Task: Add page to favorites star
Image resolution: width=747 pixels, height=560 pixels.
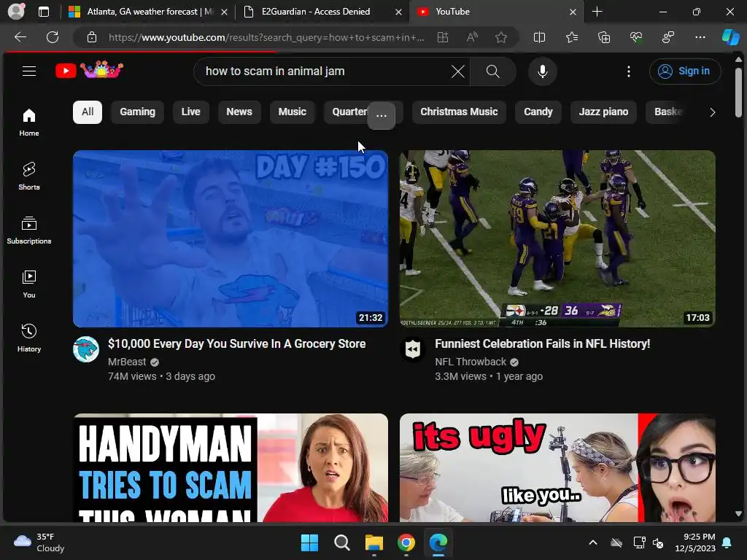Action: (500, 37)
